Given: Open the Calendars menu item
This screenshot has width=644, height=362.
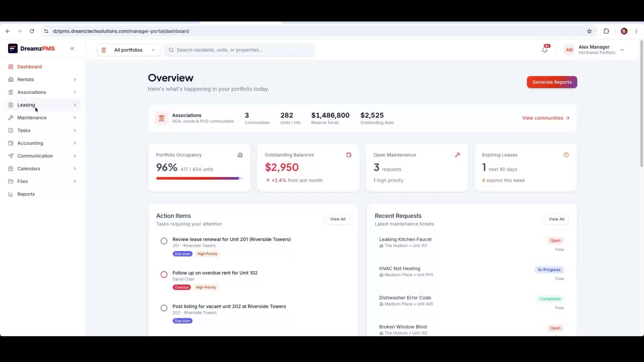Looking at the screenshot, I should [x=43, y=169].
